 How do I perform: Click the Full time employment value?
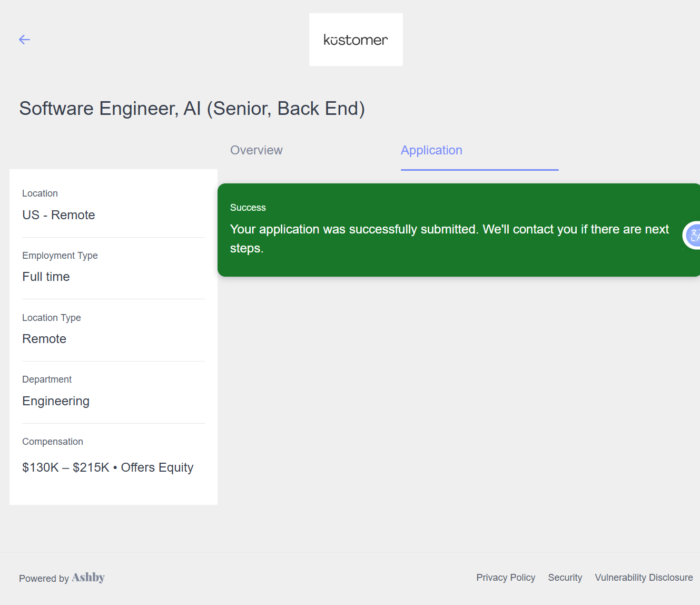(46, 277)
